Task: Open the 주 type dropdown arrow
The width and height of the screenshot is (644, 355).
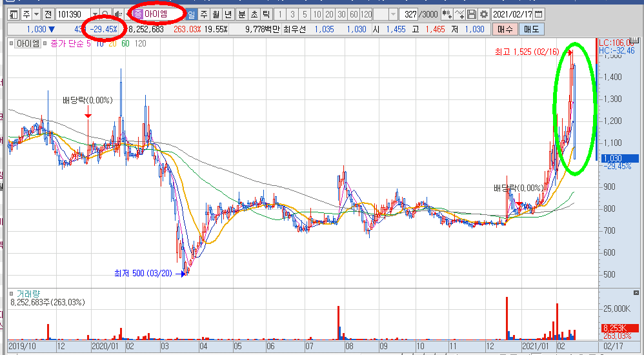Action: point(35,14)
